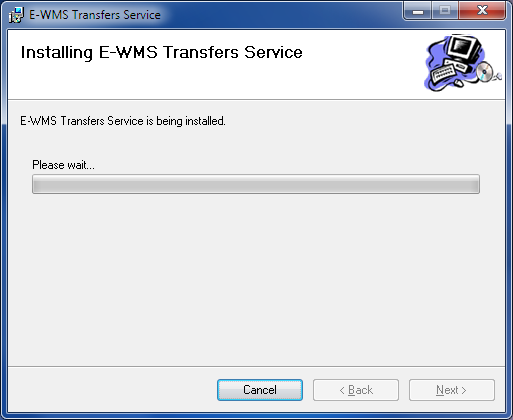Select the 'Please wait...' label
The width and height of the screenshot is (513, 420).
(x=63, y=165)
